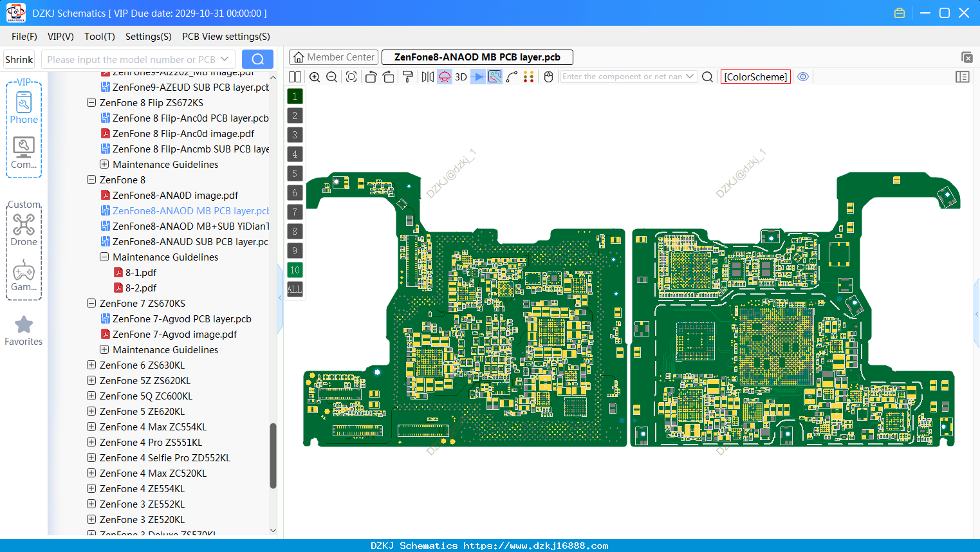
Task: Expand ZenFone 5Z ZS620KL node
Action: tap(91, 380)
